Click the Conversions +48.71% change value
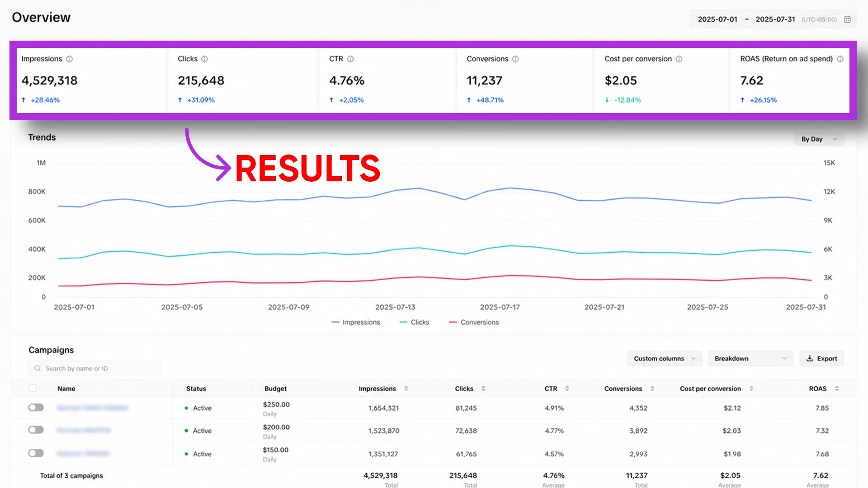868x488 pixels. (490, 100)
